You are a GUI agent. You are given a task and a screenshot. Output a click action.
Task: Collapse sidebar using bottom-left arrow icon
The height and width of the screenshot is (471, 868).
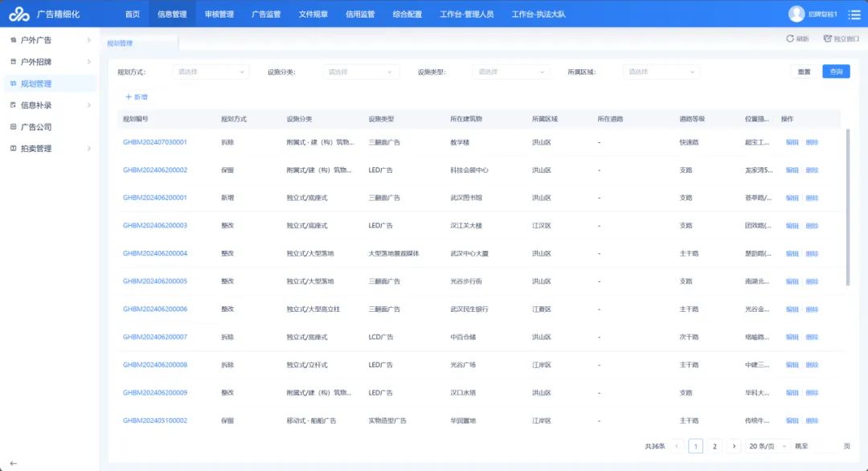[13, 462]
